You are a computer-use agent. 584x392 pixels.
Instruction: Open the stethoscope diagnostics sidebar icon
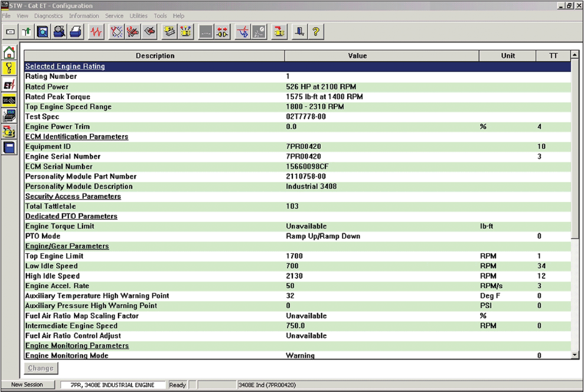9,68
